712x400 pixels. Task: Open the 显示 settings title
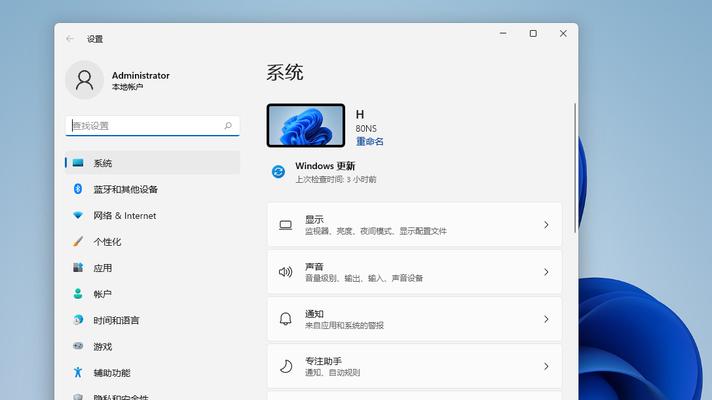(x=314, y=219)
